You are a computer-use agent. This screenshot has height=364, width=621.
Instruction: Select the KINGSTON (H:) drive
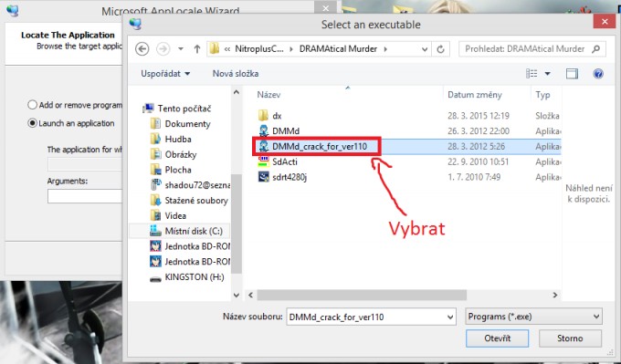tap(194, 277)
